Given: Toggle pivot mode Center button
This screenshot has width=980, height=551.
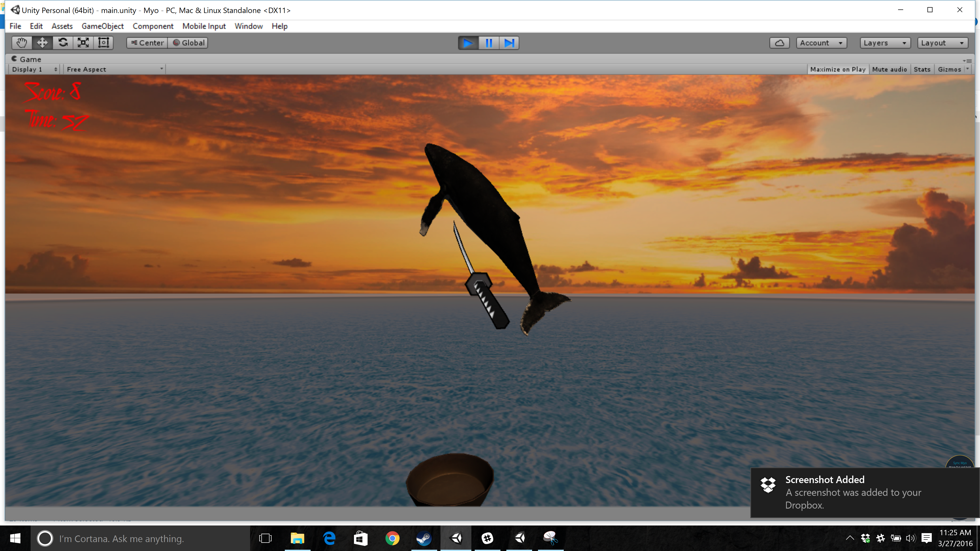Looking at the screenshot, I should click(147, 43).
